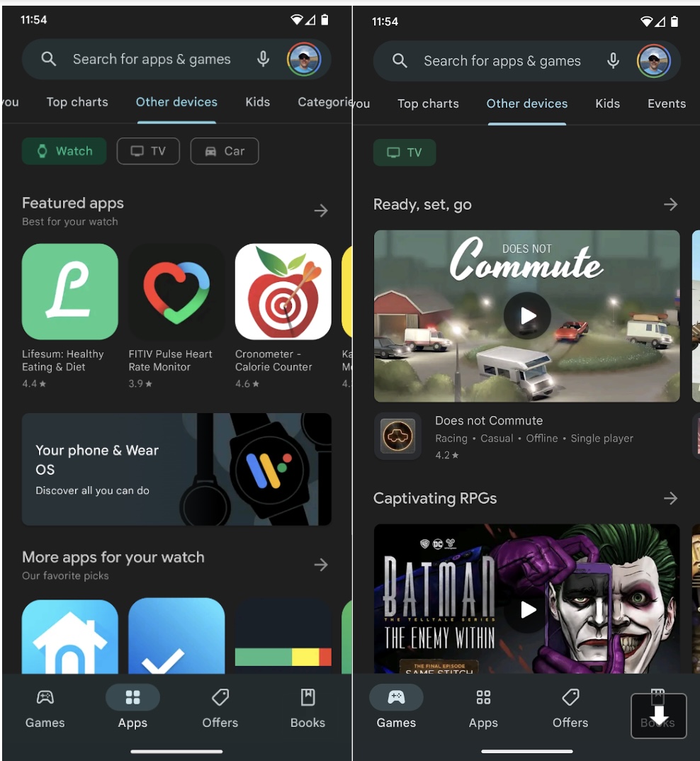This screenshot has width=700, height=761.
Task: Open Cronometer Calorie Counter app icon
Action: click(x=283, y=291)
